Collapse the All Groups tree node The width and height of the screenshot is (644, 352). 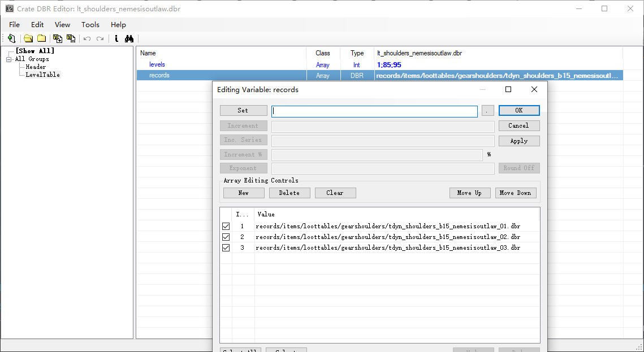(8, 59)
